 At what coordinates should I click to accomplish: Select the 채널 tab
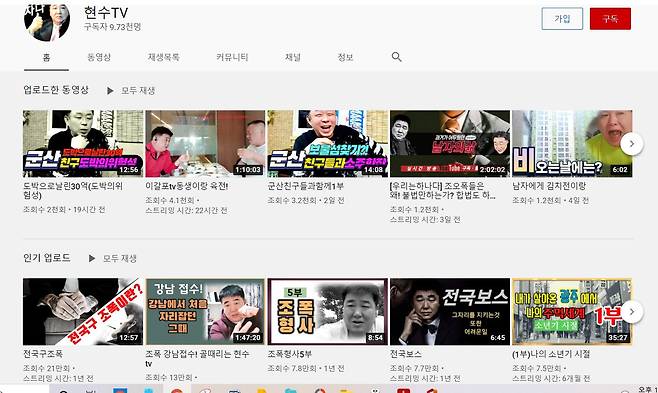(x=292, y=57)
